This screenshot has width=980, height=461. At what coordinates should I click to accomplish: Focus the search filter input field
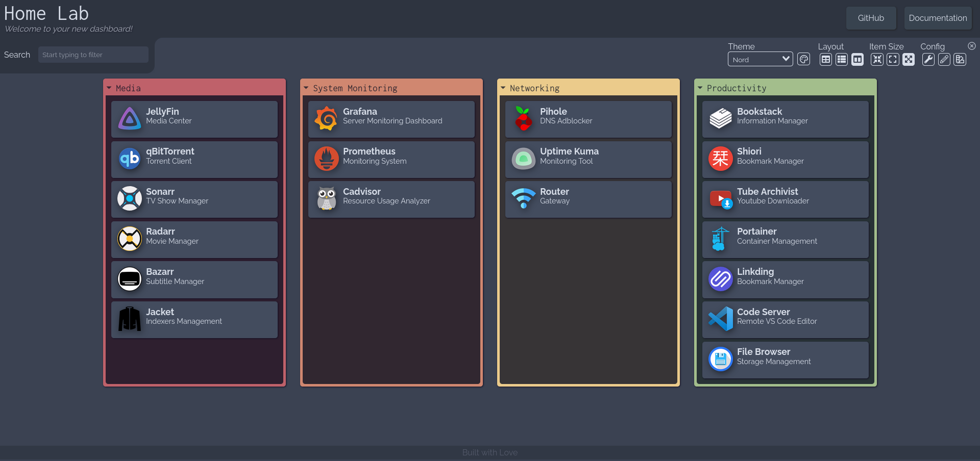click(x=93, y=55)
